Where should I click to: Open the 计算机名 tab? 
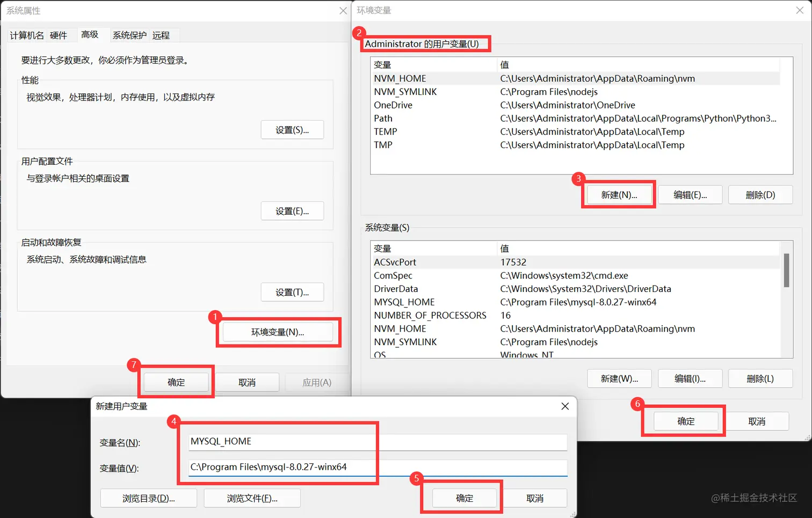coord(27,35)
